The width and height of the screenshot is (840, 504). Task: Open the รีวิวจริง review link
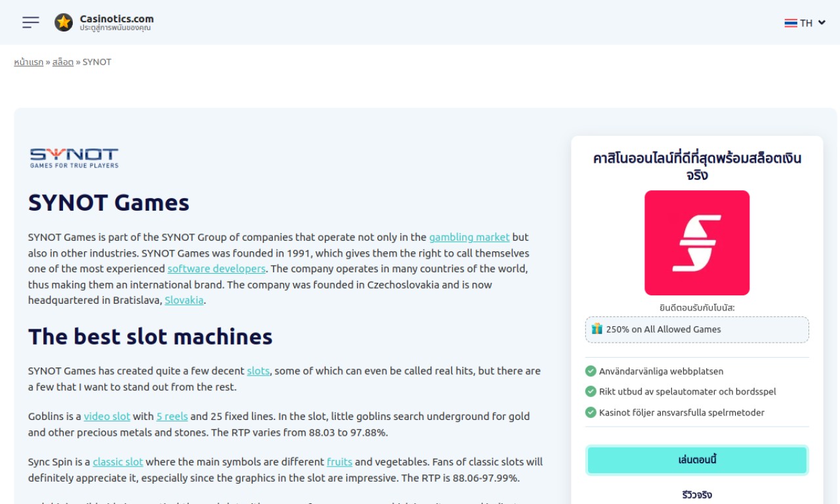tap(697, 495)
